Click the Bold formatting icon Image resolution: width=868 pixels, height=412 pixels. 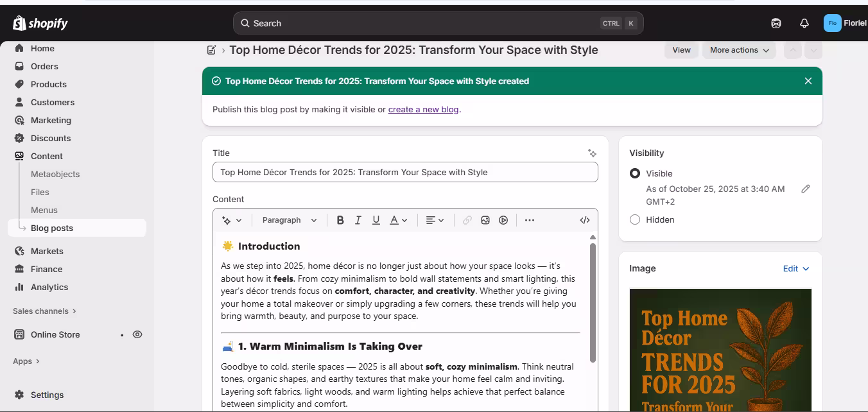[x=340, y=220]
